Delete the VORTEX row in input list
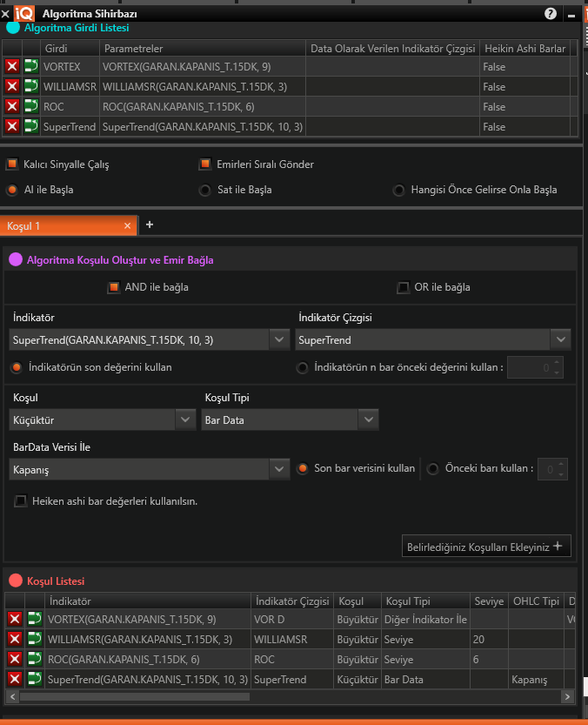Image resolution: width=588 pixels, height=725 pixels. click(x=12, y=66)
